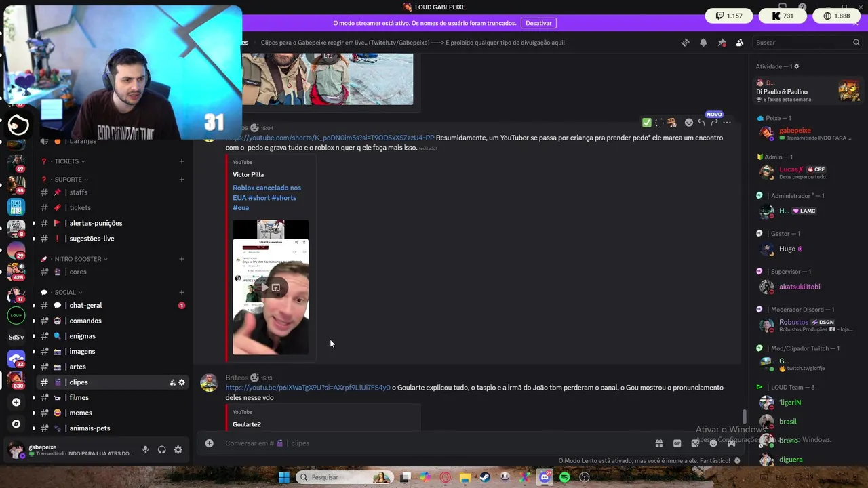
Task: Open the LOUD server icon
Action: pyautogui.click(x=16, y=315)
